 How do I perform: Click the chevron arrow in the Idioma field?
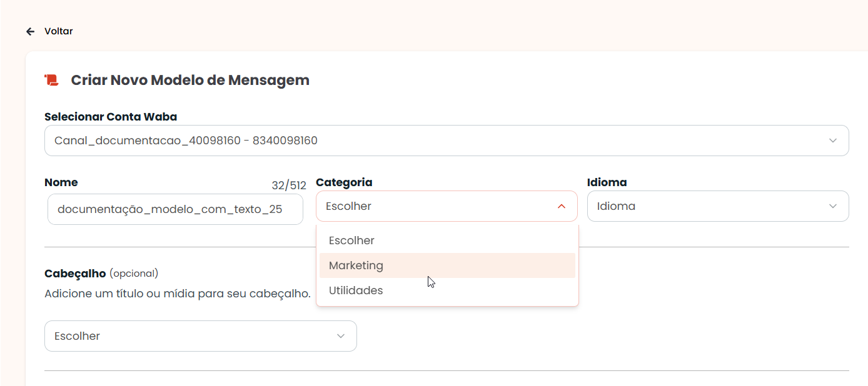(x=833, y=206)
